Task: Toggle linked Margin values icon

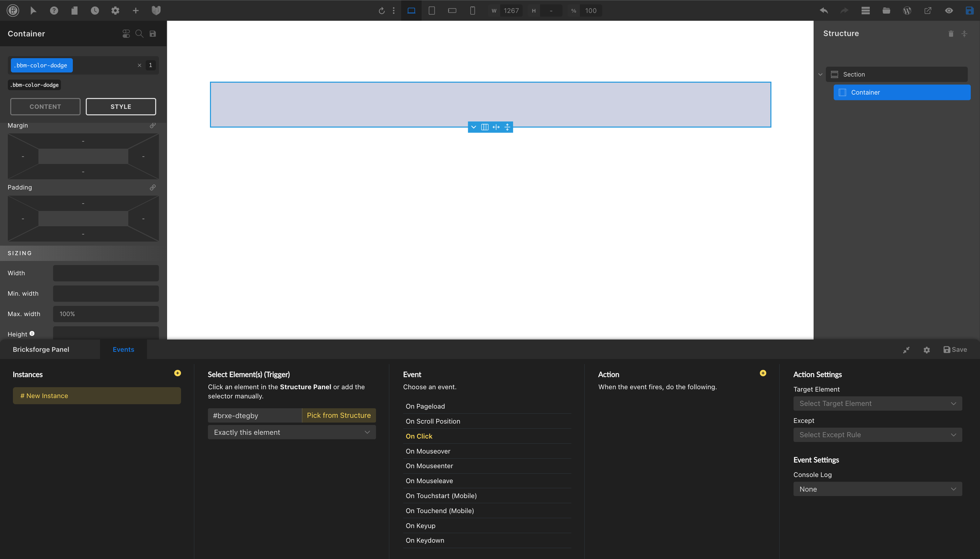Action: click(x=153, y=125)
